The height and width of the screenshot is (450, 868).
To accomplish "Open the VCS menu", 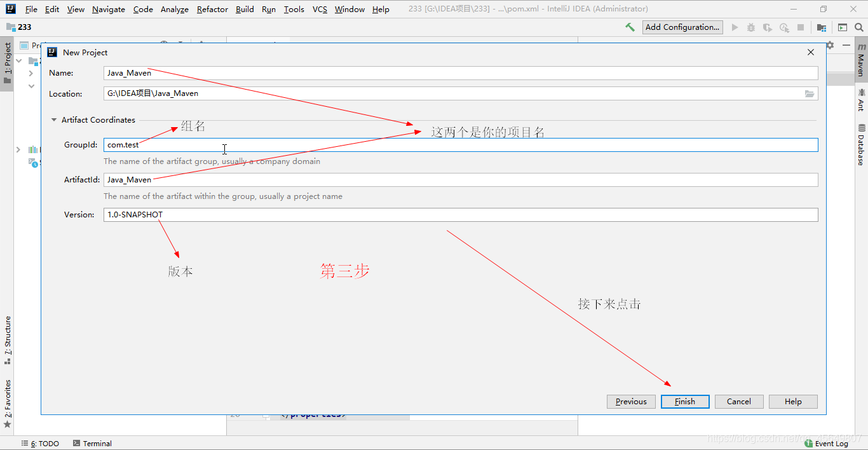I will pos(320,10).
